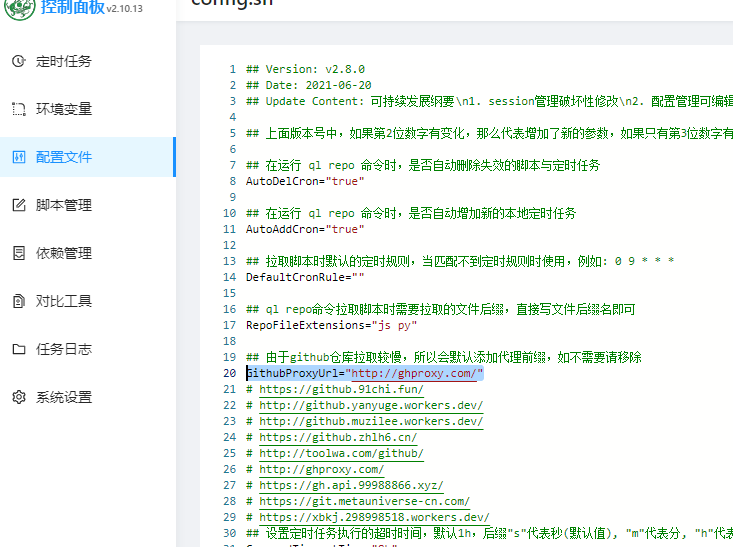Click the https://gh.api.99988866.xyz/ link

pos(351,485)
